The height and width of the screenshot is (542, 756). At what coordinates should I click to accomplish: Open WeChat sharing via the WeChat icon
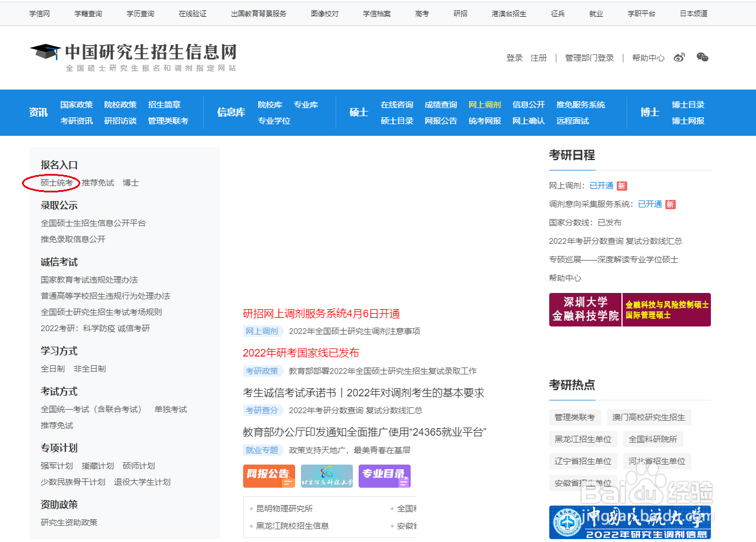coord(702,57)
